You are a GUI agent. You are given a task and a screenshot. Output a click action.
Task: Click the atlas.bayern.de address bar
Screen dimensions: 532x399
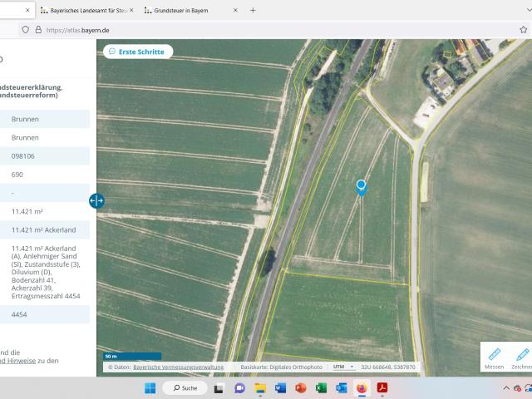(272, 30)
